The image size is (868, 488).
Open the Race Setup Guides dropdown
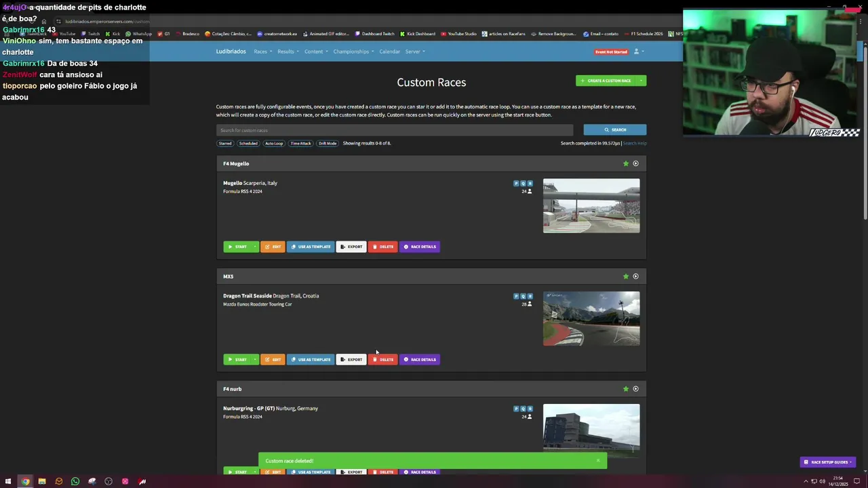(827, 462)
